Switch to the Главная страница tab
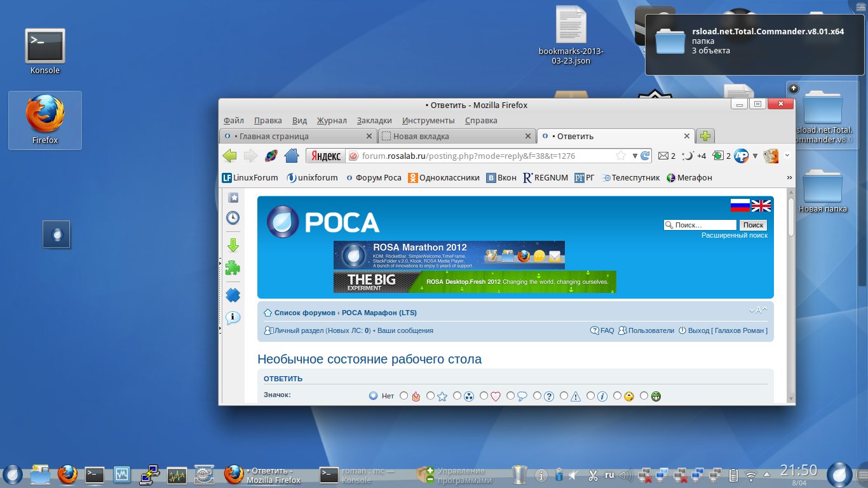The width and height of the screenshot is (868, 488). [298, 136]
